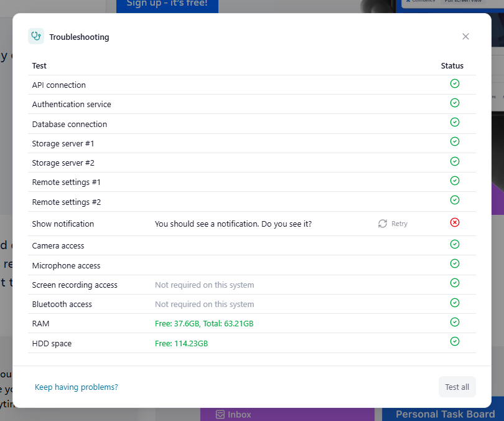The width and height of the screenshot is (504, 421).
Task: Click the Bluetooth access label
Action: [x=62, y=305]
